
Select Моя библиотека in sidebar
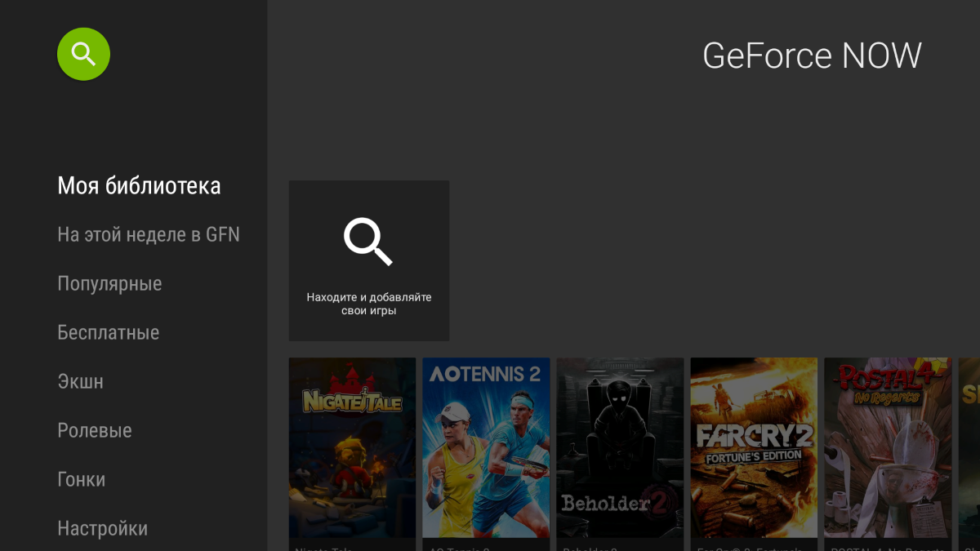139,186
